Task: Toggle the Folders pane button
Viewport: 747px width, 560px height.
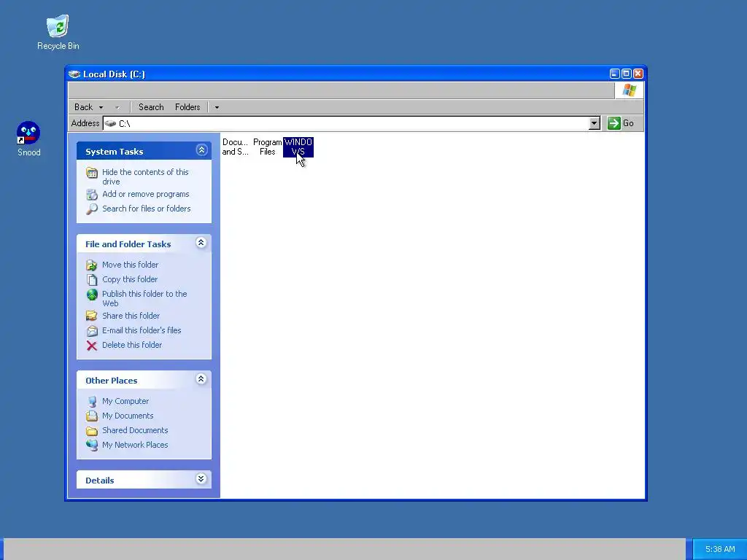Action: [187, 107]
